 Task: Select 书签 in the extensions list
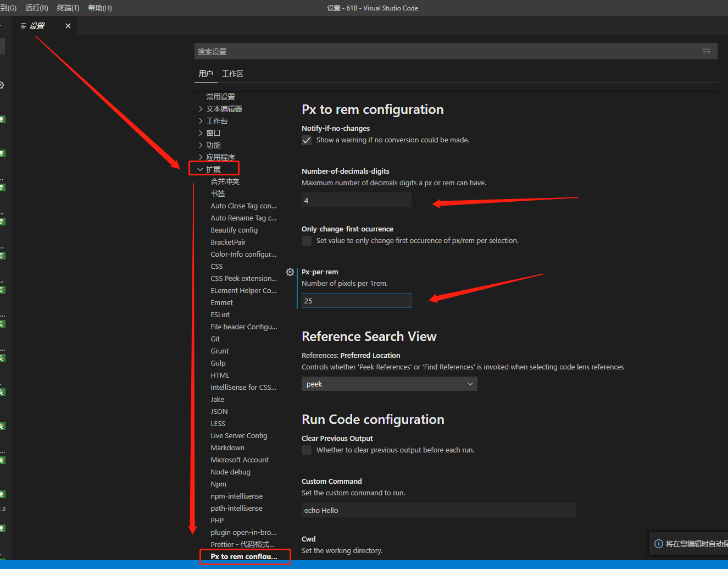[218, 194]
